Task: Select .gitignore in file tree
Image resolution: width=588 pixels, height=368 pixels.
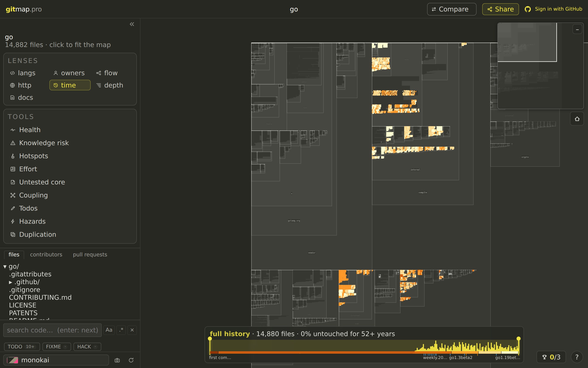Action: coord(24,290)
